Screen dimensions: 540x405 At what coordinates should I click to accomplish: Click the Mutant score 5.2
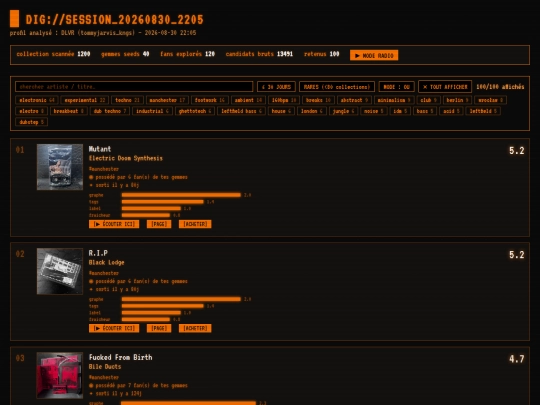(517, 151)
